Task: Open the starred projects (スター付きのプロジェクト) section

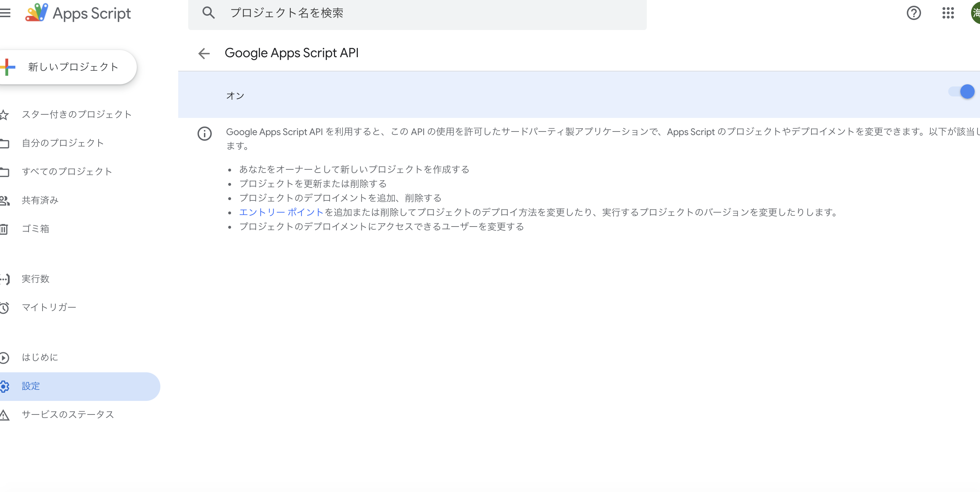Action: click(76, 114)
